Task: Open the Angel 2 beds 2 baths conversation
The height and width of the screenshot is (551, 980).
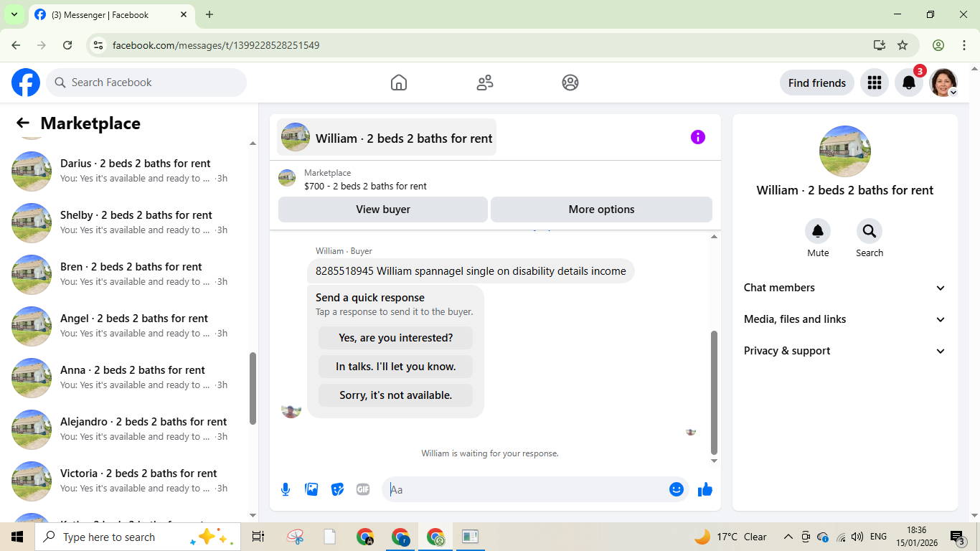Action: [126, 326]
